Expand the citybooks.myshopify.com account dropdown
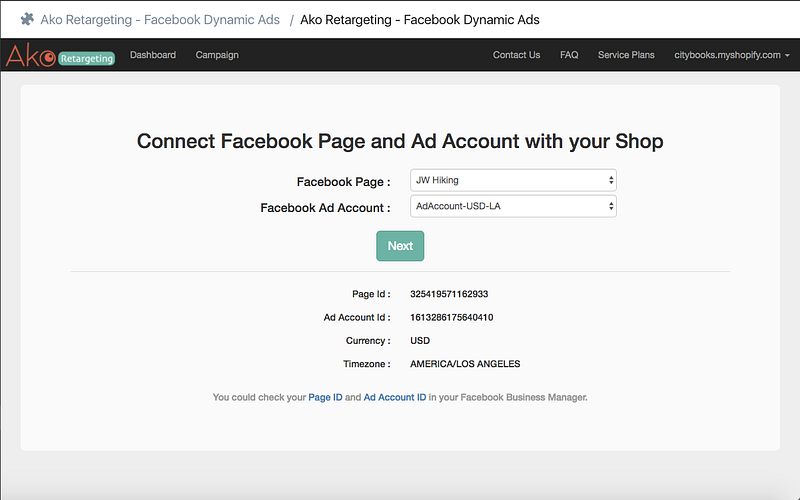 [x=732, y=55]
